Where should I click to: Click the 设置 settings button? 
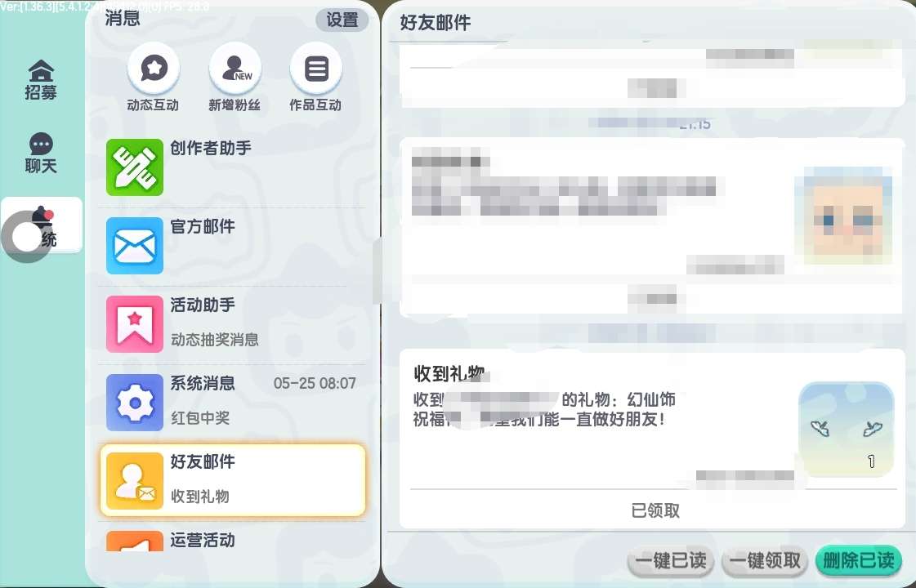click(x=342, y=20)
